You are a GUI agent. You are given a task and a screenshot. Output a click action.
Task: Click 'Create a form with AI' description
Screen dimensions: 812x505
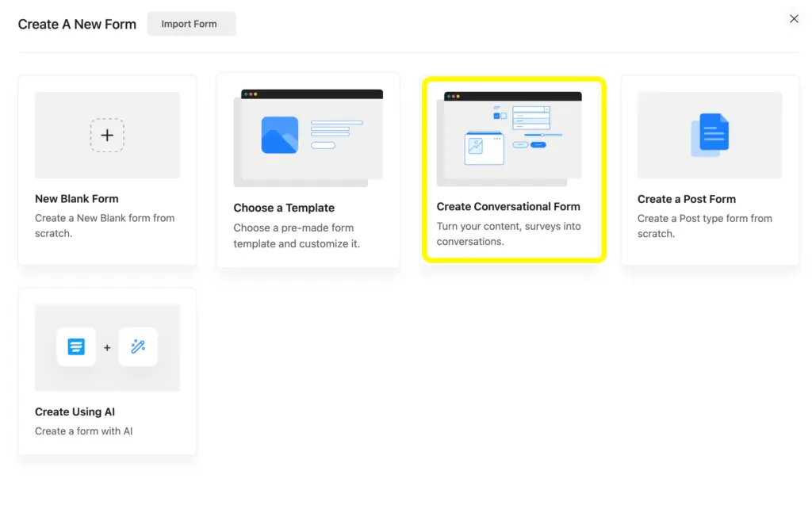coord(83,431)
